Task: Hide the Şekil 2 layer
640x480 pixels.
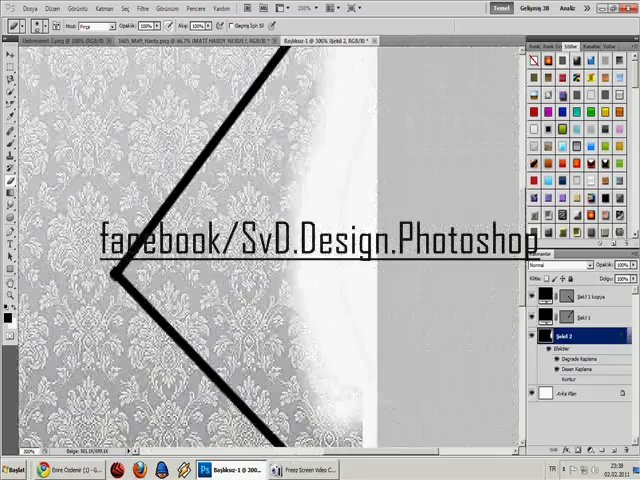Action: 532,336
